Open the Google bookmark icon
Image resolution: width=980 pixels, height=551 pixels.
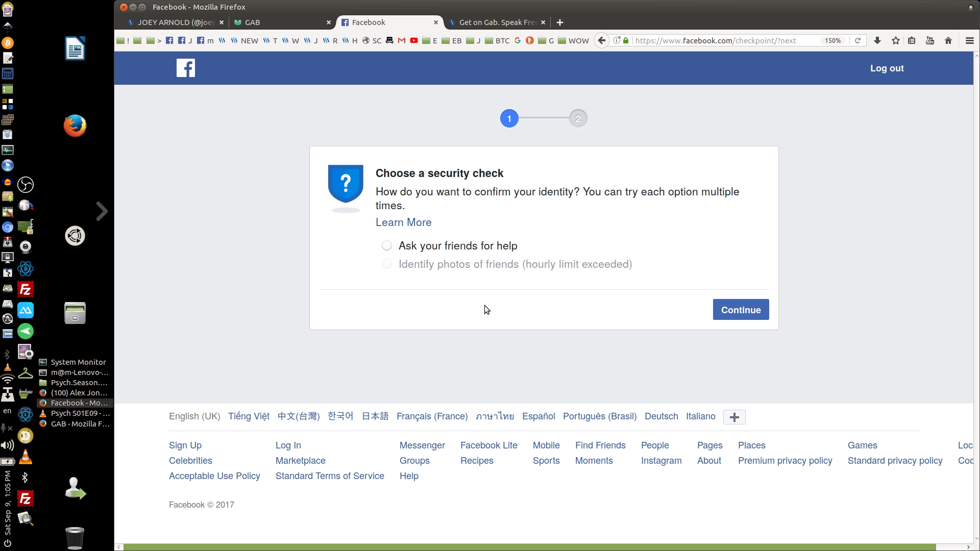tap(518, 41)
